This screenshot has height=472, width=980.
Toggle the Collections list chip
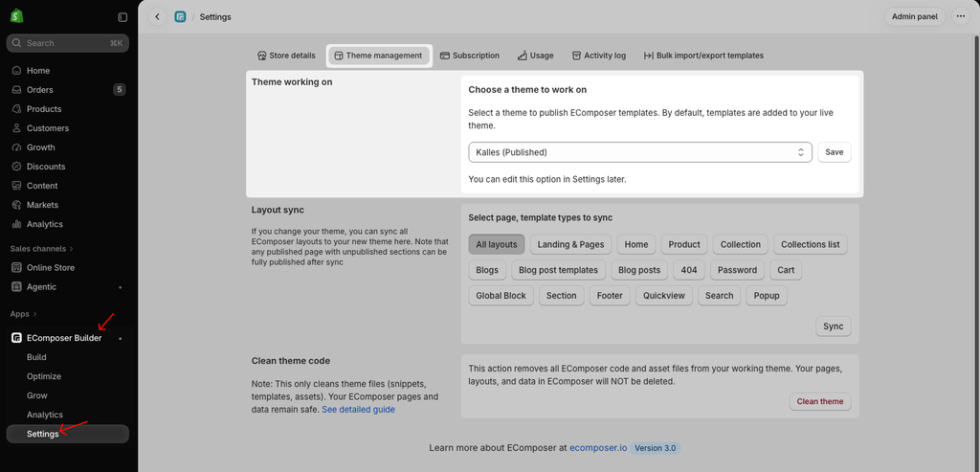pyautogui.click(x=810, y=244)
